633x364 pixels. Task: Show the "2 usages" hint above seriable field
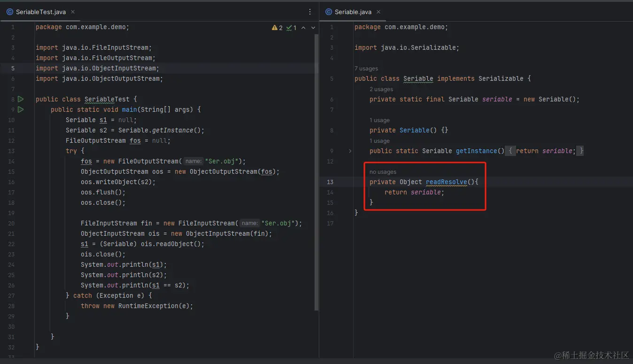point(381,89)
